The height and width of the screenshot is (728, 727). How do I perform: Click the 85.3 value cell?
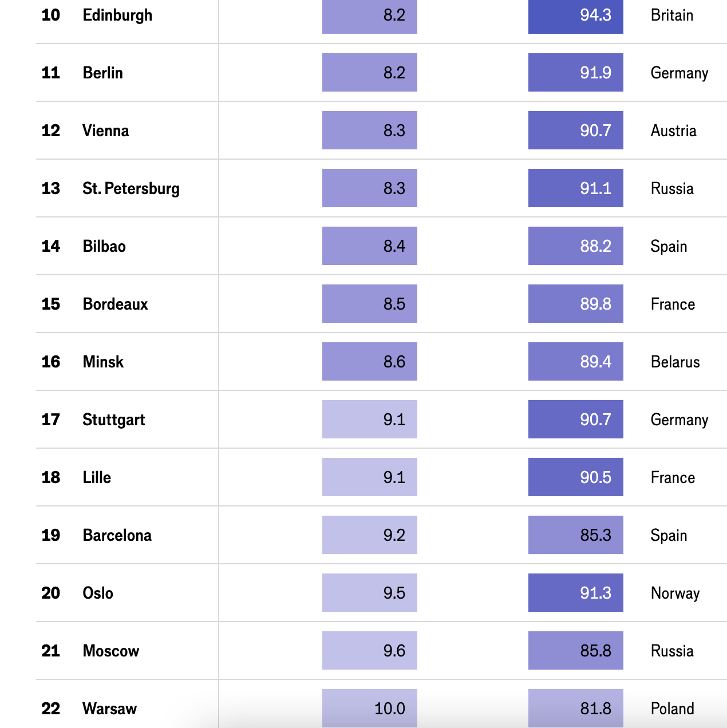[575, 535]
